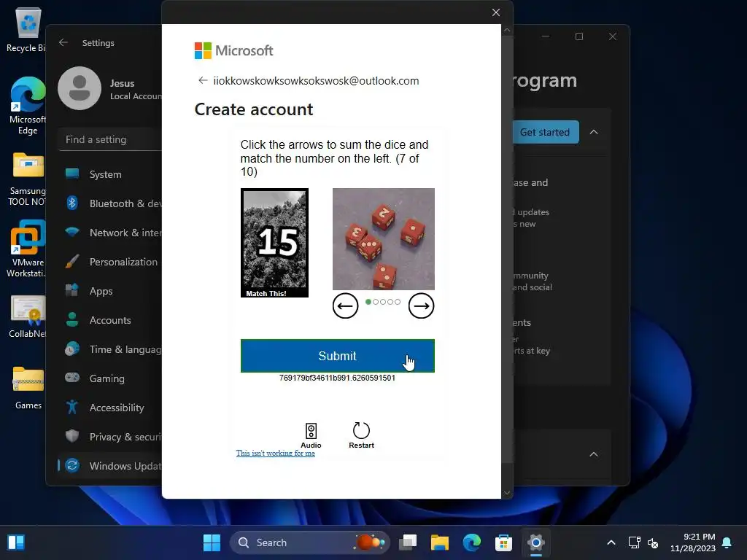Open Windows Update in Settings sidebar
Viewport: 747px width, 560px height.
111,466
